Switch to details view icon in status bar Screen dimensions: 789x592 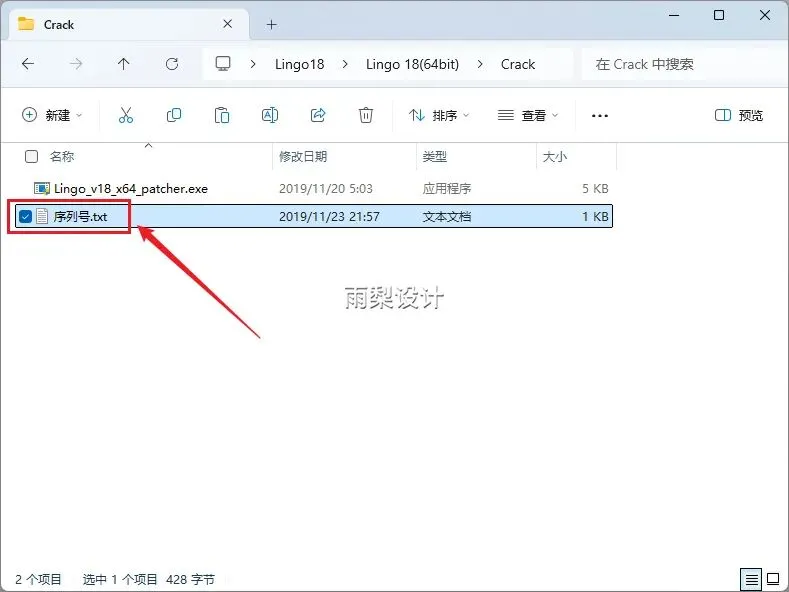pos(751,579)
